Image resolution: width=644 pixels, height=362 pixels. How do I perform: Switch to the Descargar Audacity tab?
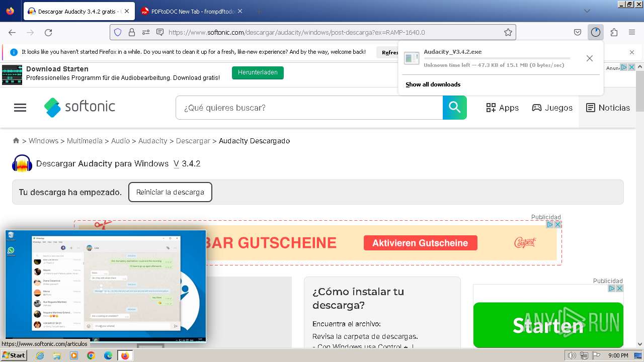tap(79, 11)
